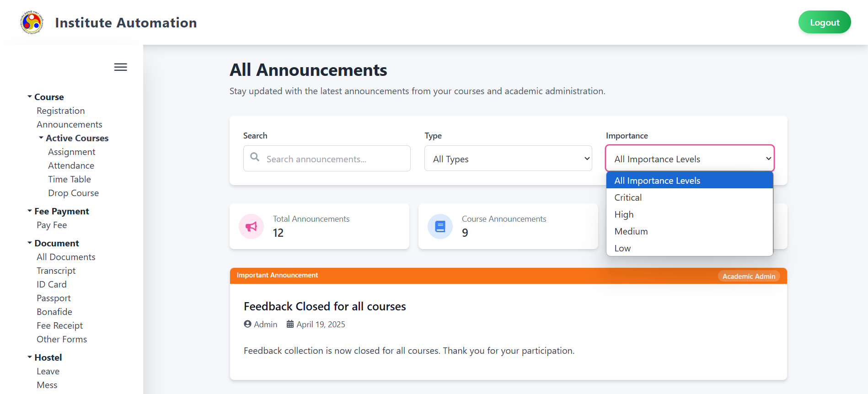868x394 pixels.
Task: Toggle the hamburger sidebar menu icon
Action: pos(121,67)
